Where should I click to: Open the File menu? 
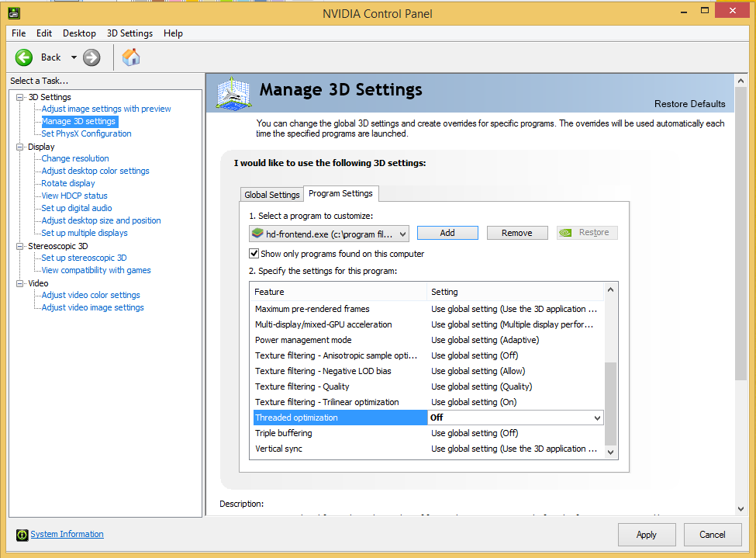[19, 33]
